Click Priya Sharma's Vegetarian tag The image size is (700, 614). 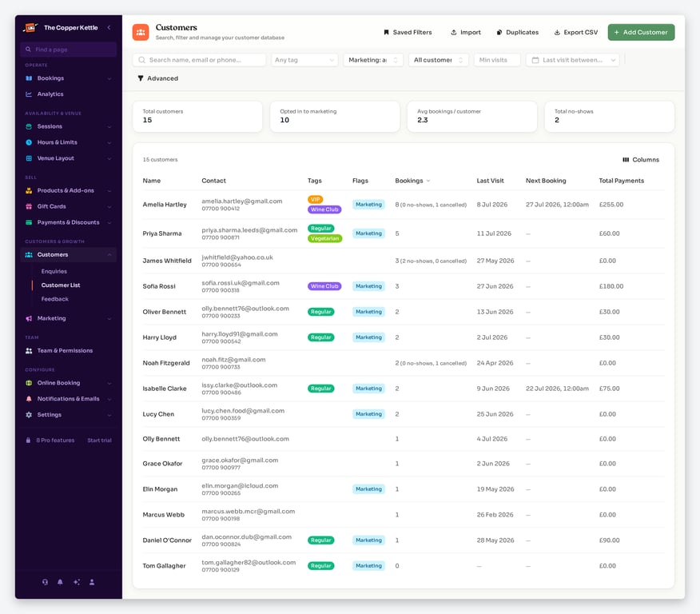pos(325,238)
